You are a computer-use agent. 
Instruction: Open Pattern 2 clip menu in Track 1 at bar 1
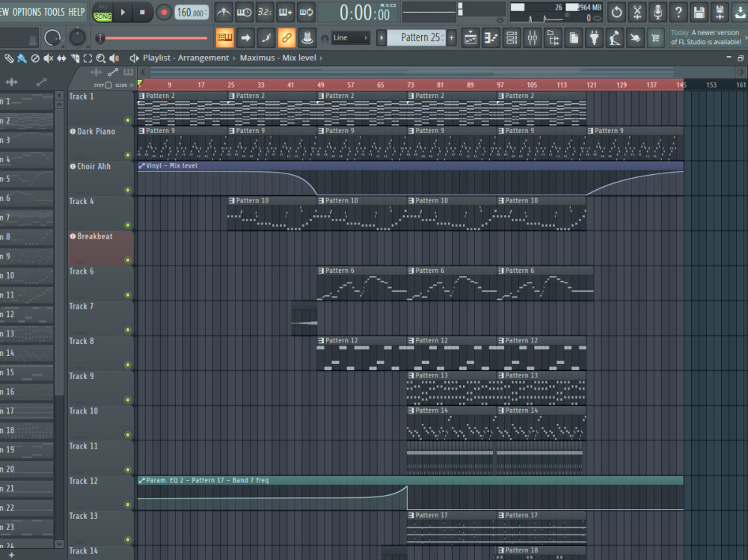coord(141,96)
